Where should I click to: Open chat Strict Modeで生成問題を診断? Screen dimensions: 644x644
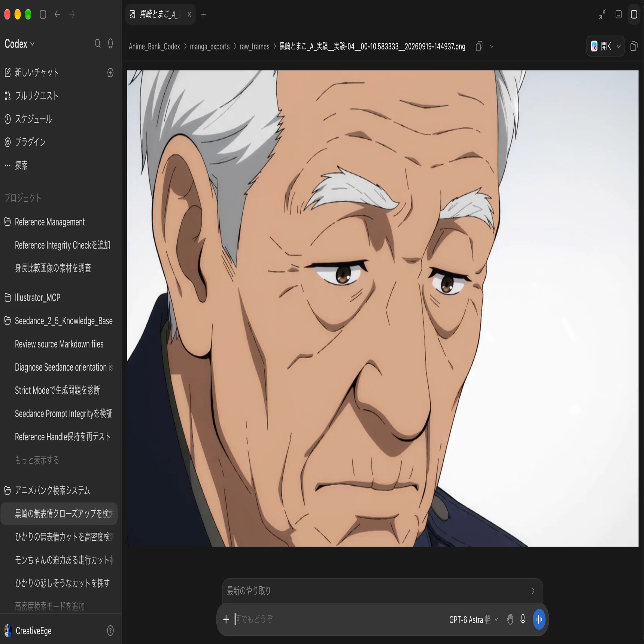[57, 390]
